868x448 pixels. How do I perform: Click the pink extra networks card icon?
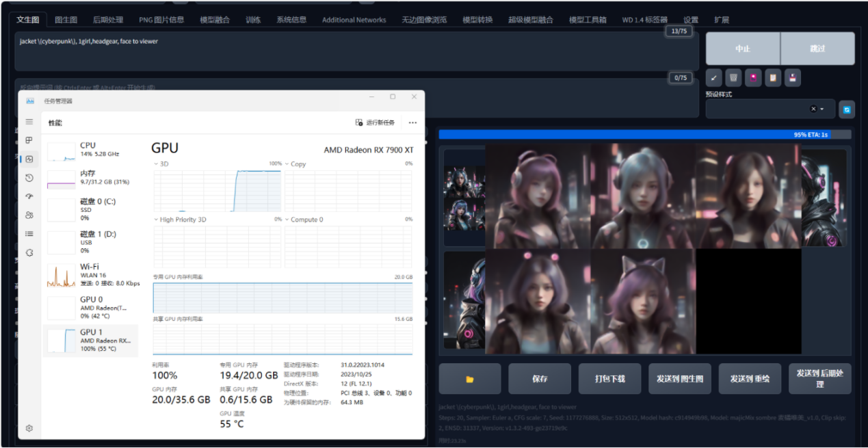[x=753, y=78]
